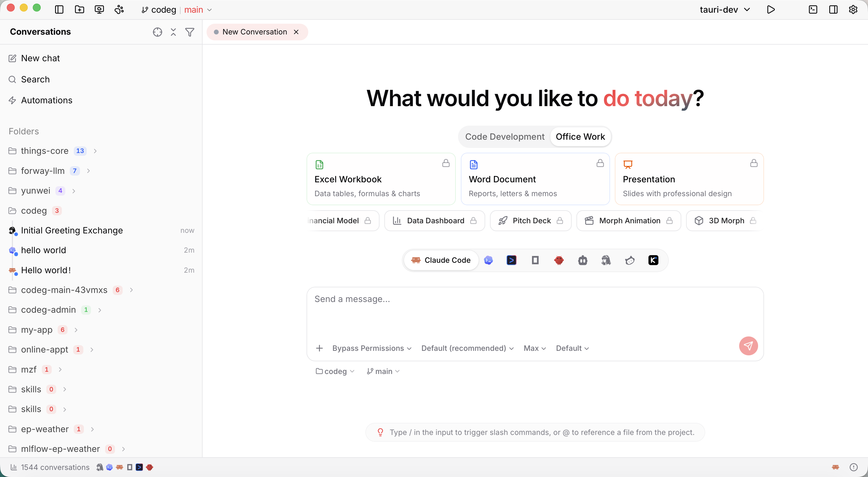Click the filter icon in Conversations header
868x477 pixels.
(x=190, y=32)
